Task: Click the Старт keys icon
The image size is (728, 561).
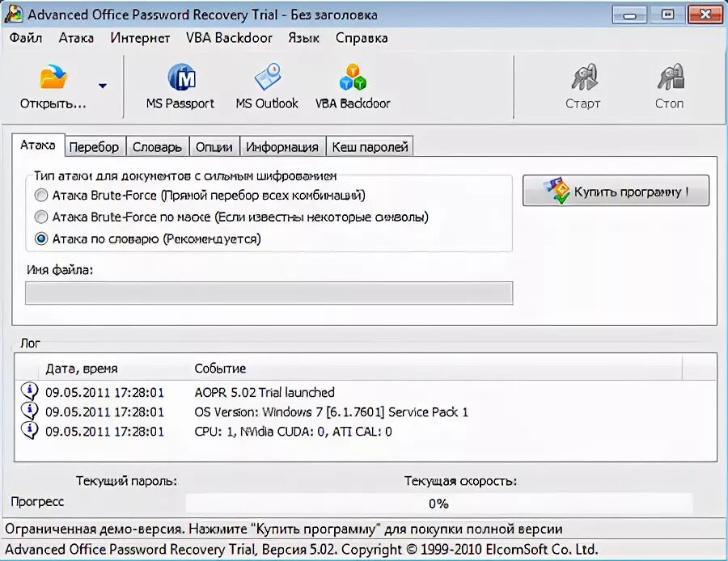Action: (584, 77)
